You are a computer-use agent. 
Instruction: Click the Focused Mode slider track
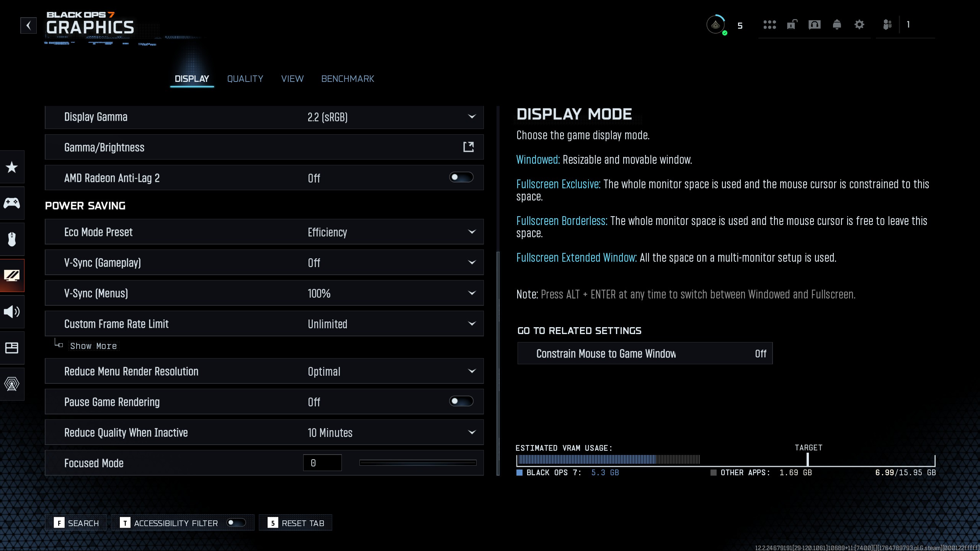tap(418, 463)
